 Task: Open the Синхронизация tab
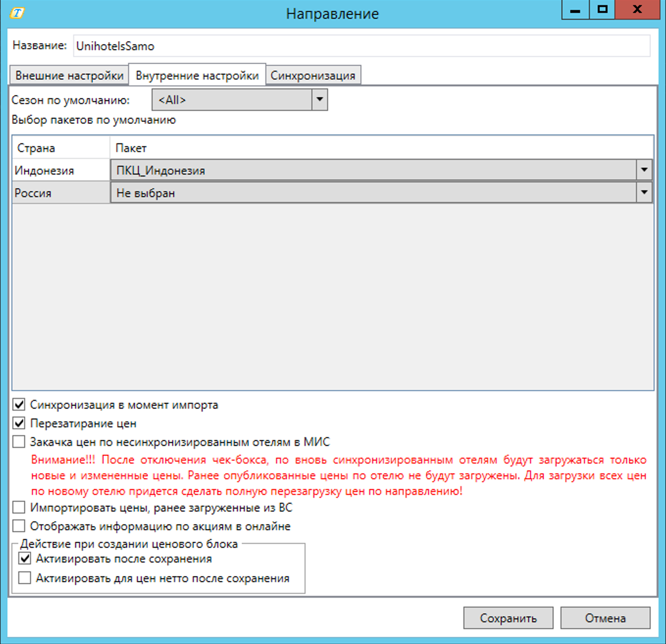click(x=313, y=75)
